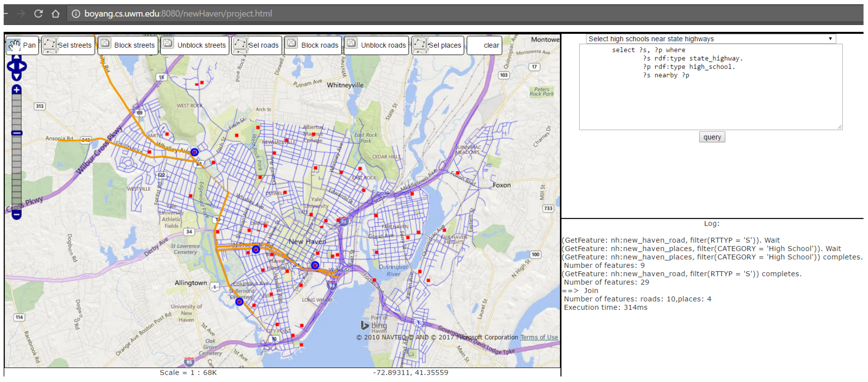
Task: Zoom out with the minus button
Action: (x=17, y=215)
